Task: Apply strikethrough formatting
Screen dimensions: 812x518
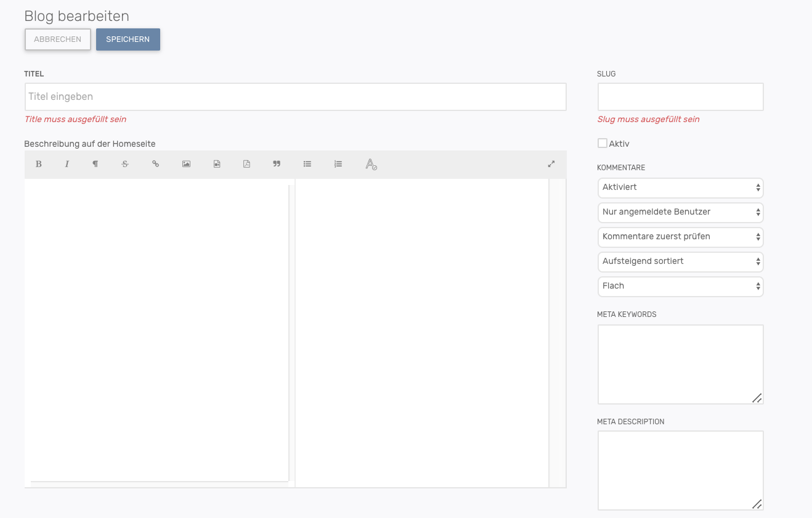Action: 125,164
